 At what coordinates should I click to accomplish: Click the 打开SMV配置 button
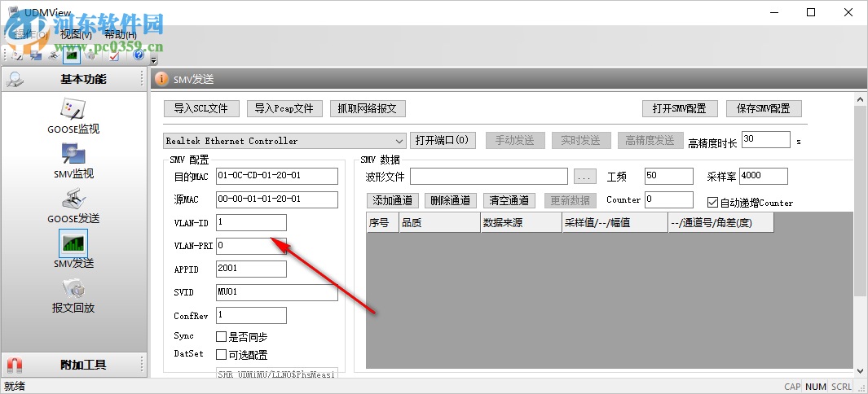click(x=680, y=109)
